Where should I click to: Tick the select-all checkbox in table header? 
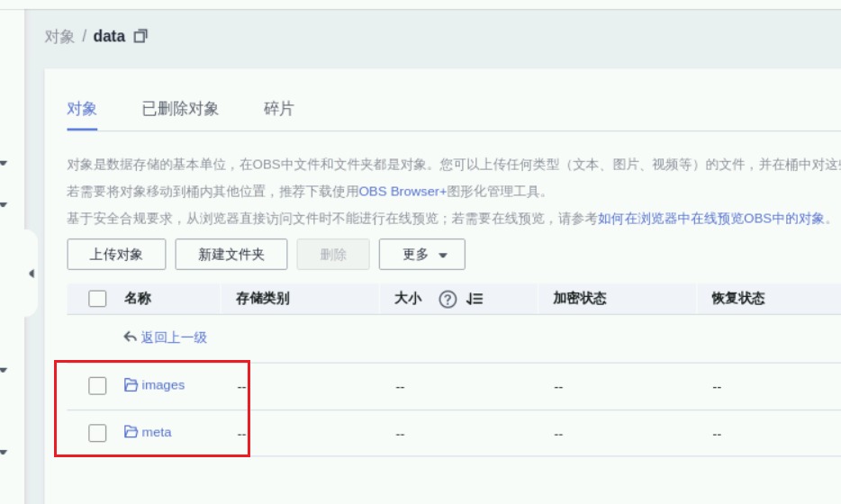coord(97,299)
